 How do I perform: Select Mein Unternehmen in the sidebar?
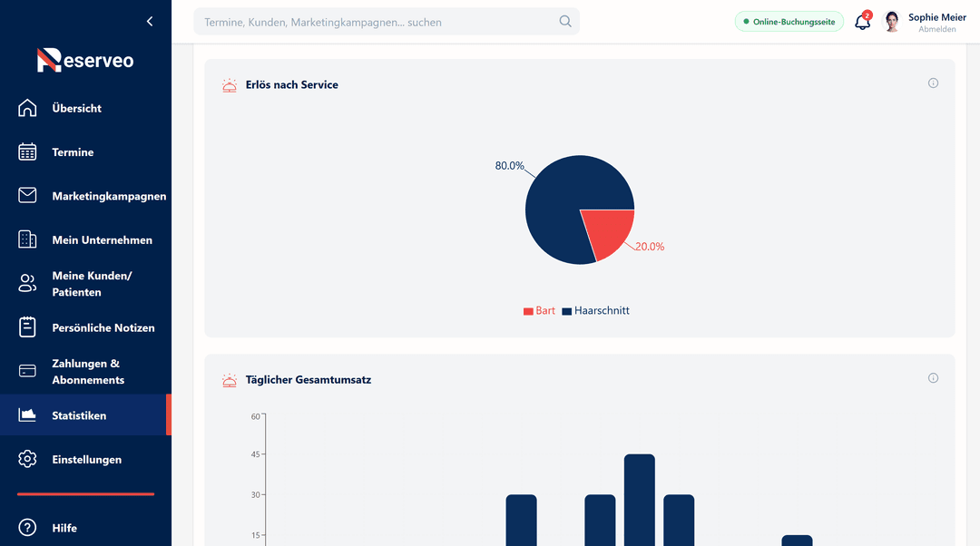click(85, 239)
